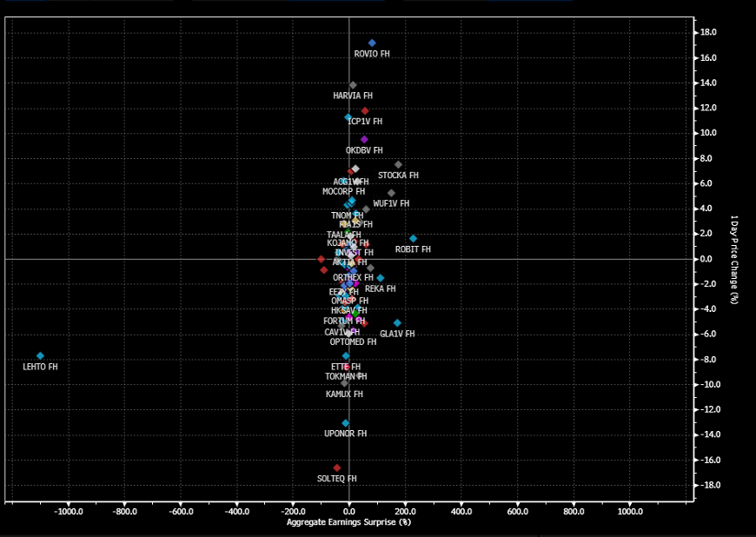Select the red SOLTEQ FH diamond marker

point(337,467)
